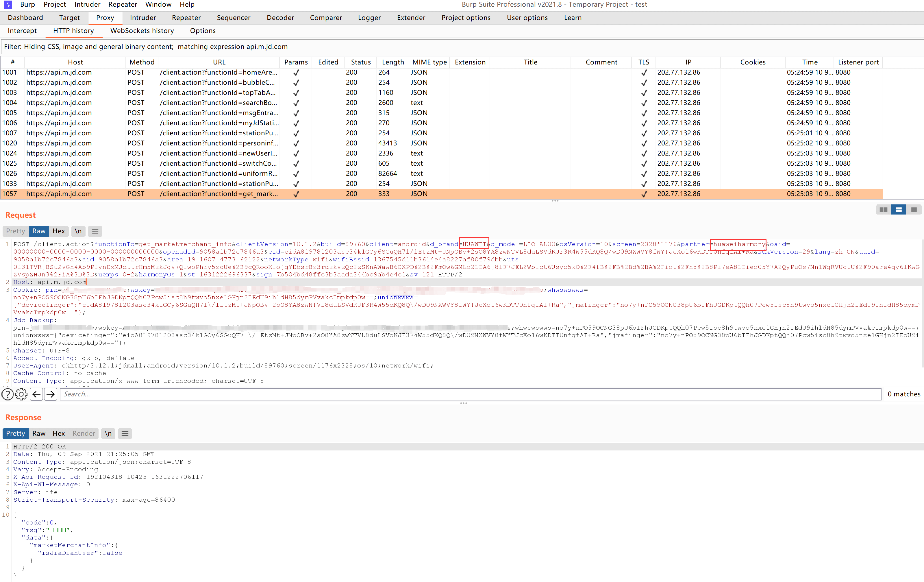Switch Request view to Pretty

tap(15, 231)
